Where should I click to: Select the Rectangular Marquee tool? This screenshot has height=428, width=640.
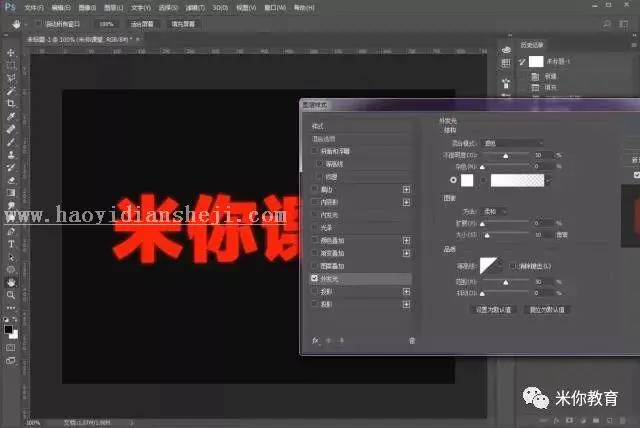coord(11,65)
